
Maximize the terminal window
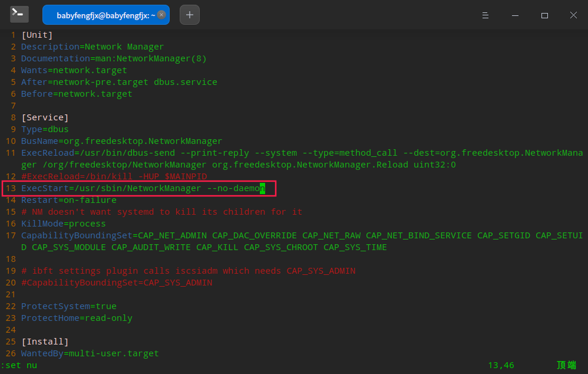pyautogui.click(x=544, y=15)
